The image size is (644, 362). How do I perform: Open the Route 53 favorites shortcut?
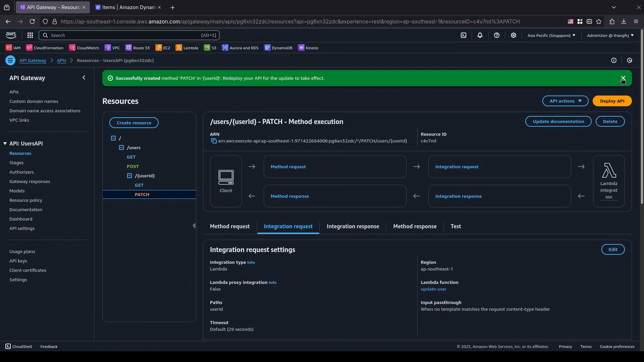pos(138,48)
